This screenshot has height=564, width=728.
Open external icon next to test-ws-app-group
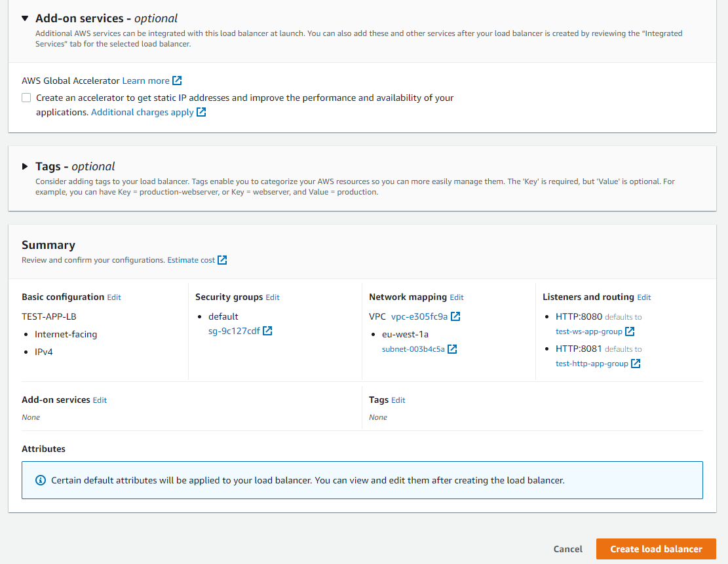pos(630,331)
